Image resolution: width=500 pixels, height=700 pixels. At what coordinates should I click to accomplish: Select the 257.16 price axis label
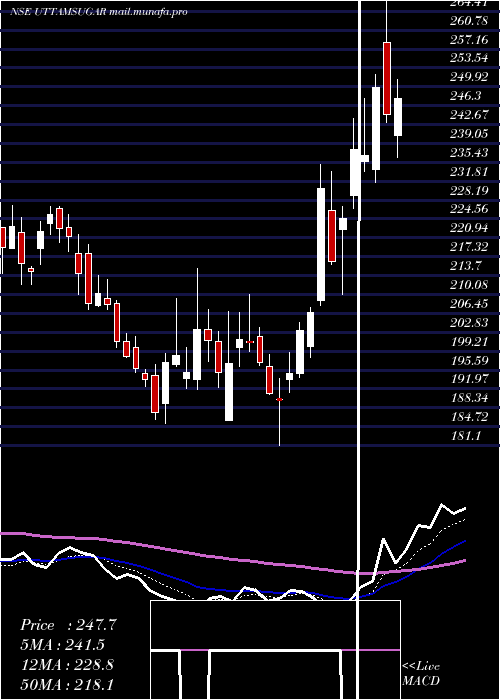click(x=470, y=40)
